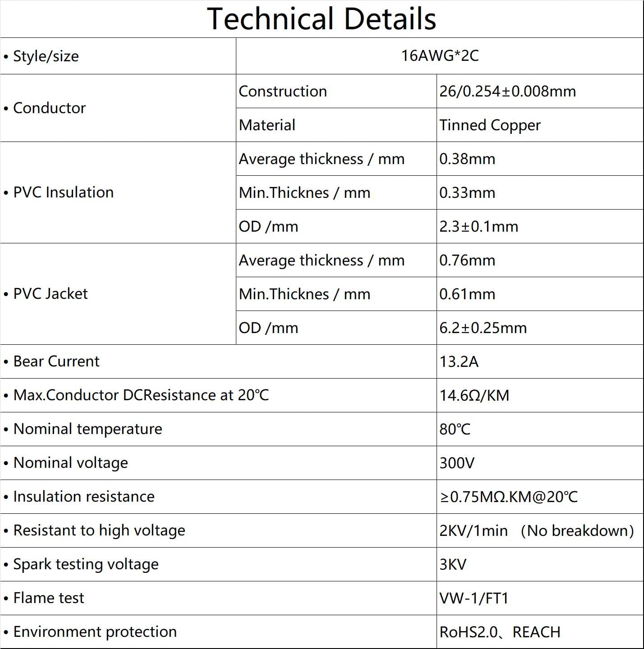
Task: Click the 14.6Ω/KM resistance value
Action: (x=474, y=396)
